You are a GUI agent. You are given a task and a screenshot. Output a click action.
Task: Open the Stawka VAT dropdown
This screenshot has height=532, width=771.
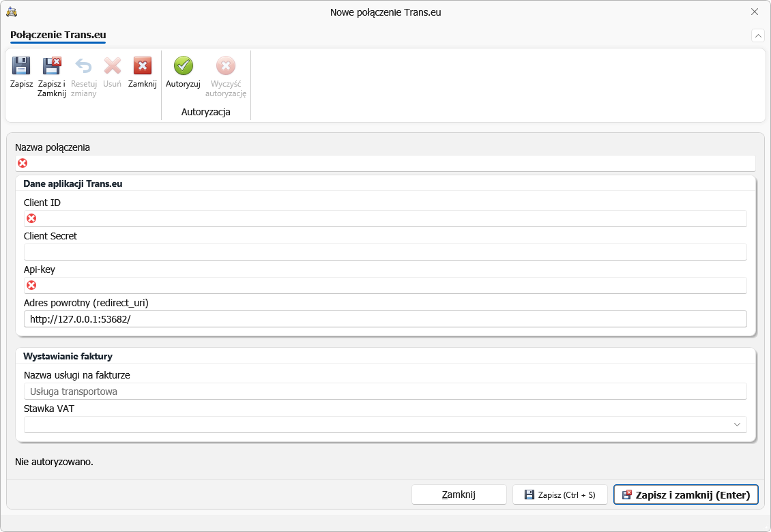pyautogui.click(x=737, y=424)
